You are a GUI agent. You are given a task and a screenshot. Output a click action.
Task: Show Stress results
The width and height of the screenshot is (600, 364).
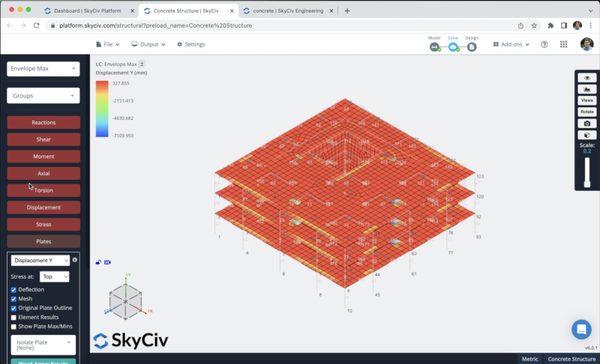click(43, 225)
